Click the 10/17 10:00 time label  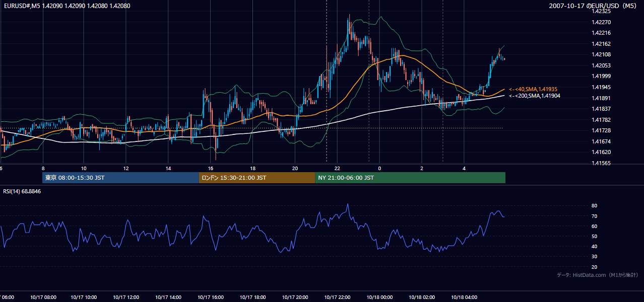[85, 297]
